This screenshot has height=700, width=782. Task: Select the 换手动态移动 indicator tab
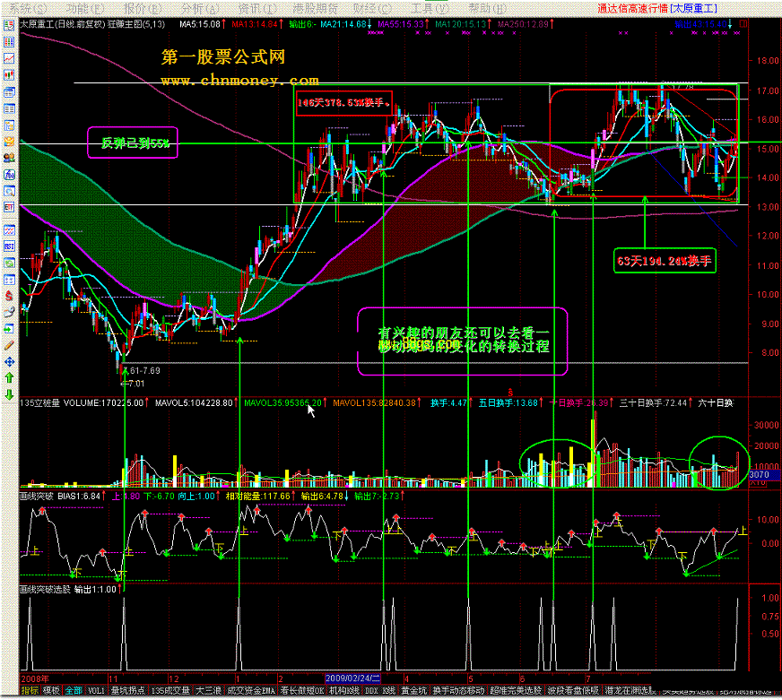[459, 690]
